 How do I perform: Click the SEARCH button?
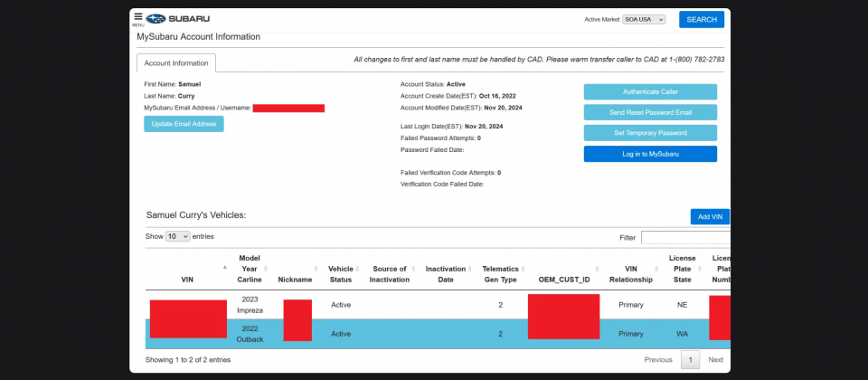pos(702,19)
